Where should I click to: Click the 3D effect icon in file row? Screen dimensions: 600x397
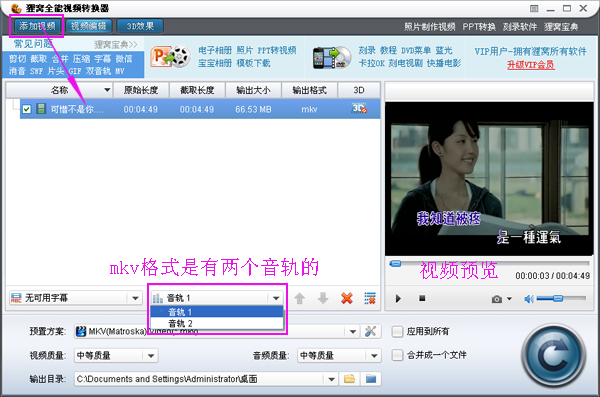(359, 109)
